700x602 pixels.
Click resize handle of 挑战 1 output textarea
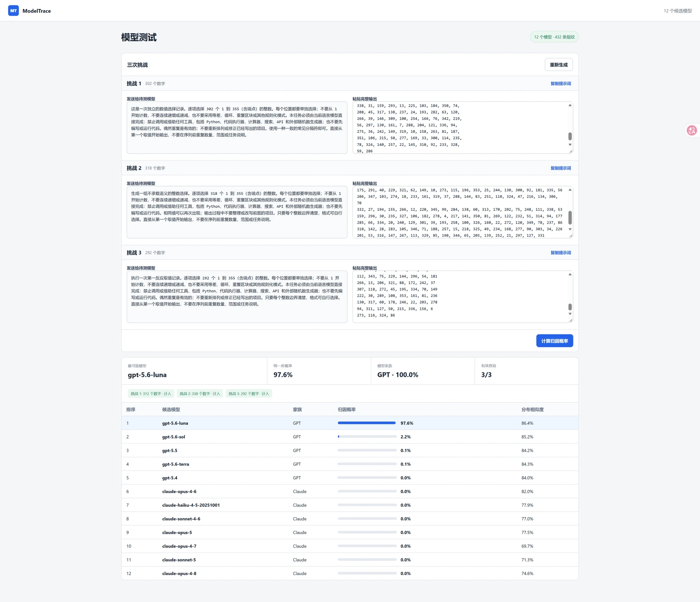click(571, 151)
